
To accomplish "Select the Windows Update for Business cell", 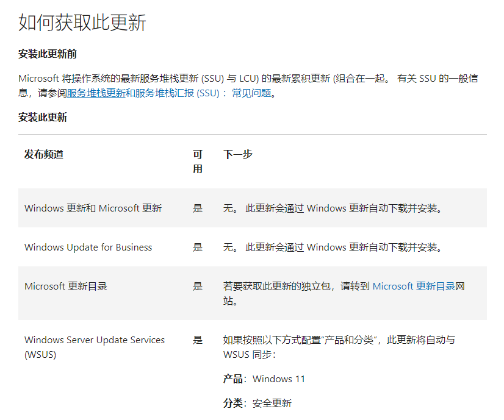I will point(88,247).
